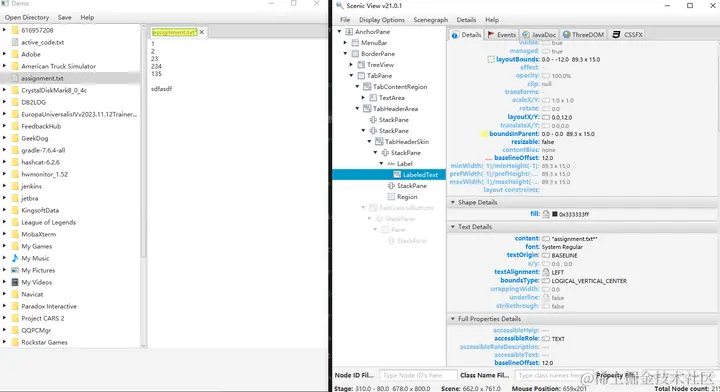Click the MenuBar node icon

tap(355, 43)
